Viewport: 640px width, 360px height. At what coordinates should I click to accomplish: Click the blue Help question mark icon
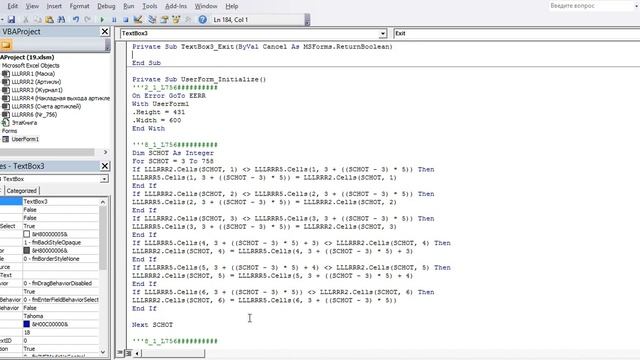pyautogui.click(x=202, y=20)
